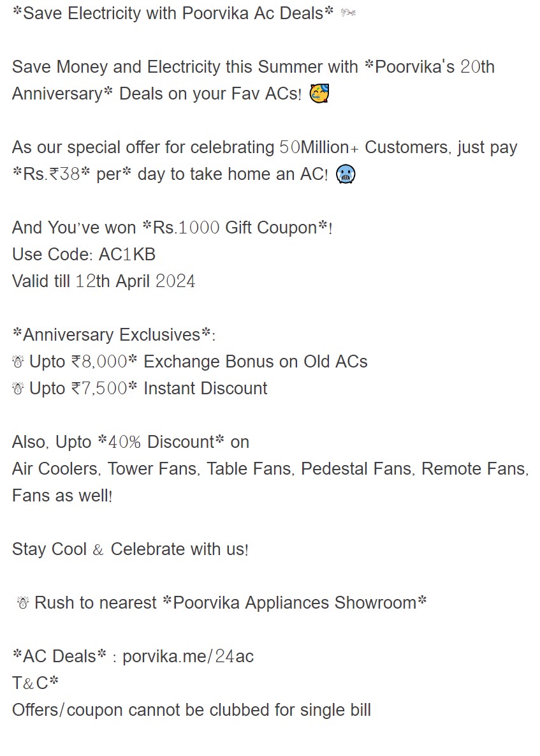The image size is (540, 756).
Task: Click the cold face emoji after "home an AC!"
Action: (345, 175)
